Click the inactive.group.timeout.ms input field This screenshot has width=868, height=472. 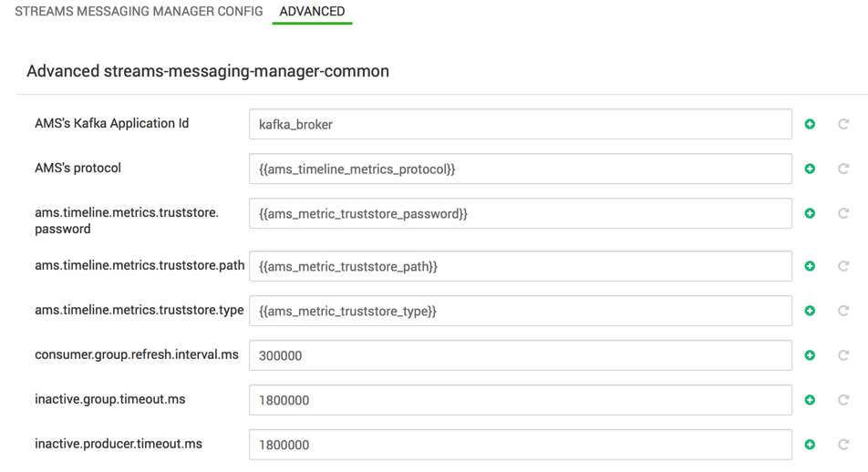tap(520, 400)
